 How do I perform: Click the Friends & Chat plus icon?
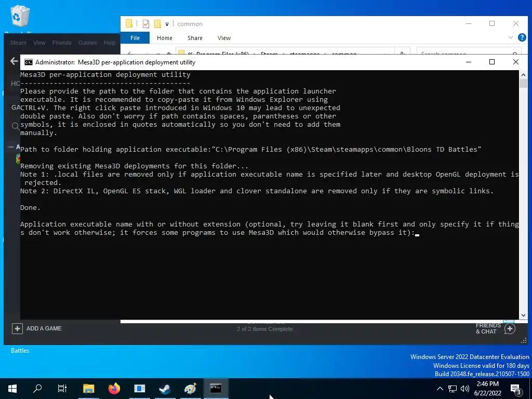click(x=510, y=328)
